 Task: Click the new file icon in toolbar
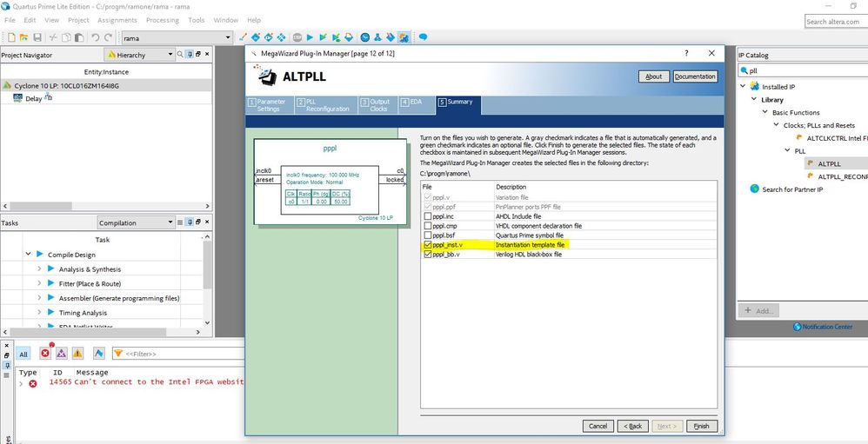[11, 37]
